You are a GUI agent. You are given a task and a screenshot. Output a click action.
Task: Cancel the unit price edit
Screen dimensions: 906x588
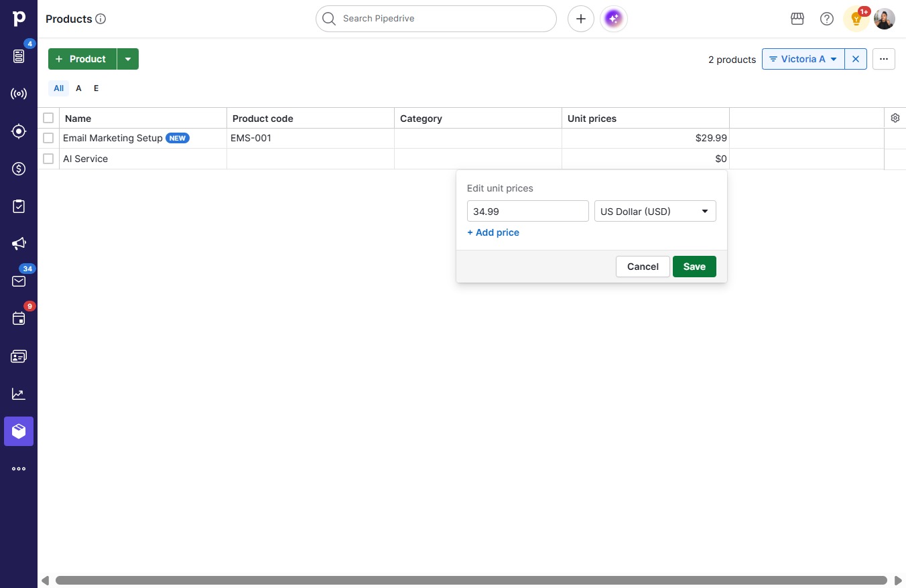coord(643,267)
